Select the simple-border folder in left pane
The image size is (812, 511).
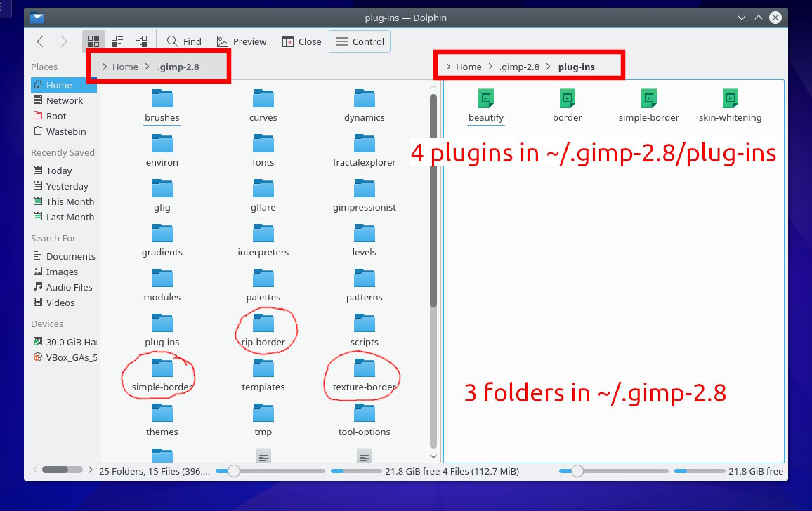pyautogui.click(x=162, y=376)
